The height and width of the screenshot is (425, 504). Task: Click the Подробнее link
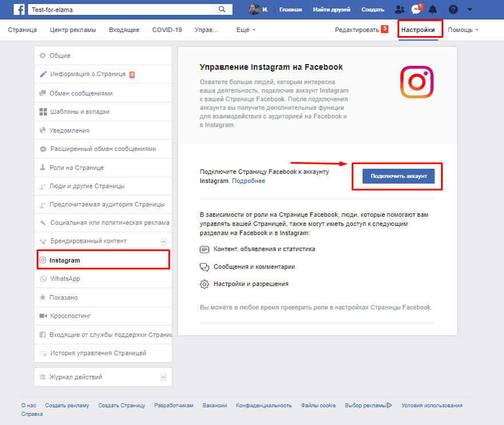(x=248, y=181)
